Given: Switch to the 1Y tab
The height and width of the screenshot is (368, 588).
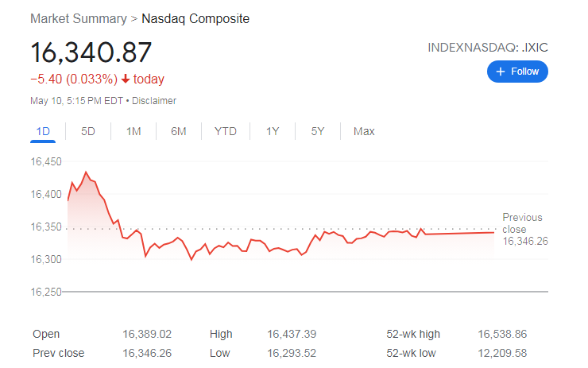Looking at the screenshot, I should [x=273, y=131].
